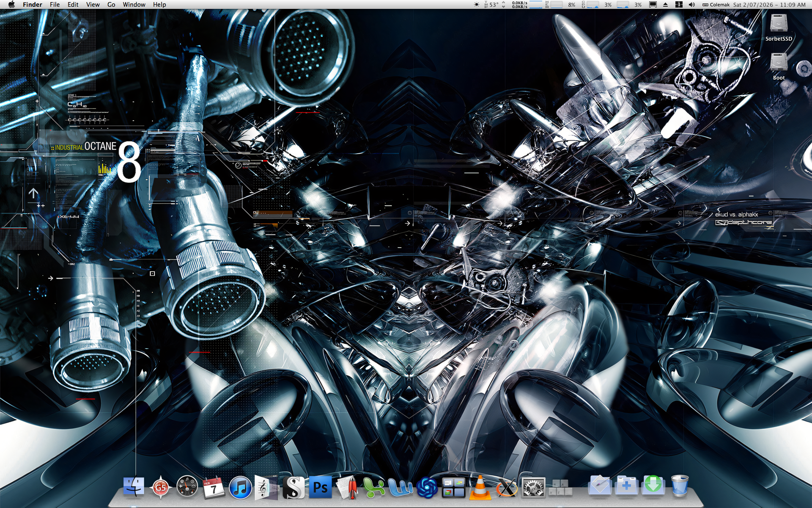Open the Edit menu
This screenshot has width=812, height=508.
(x=73, y=5)
